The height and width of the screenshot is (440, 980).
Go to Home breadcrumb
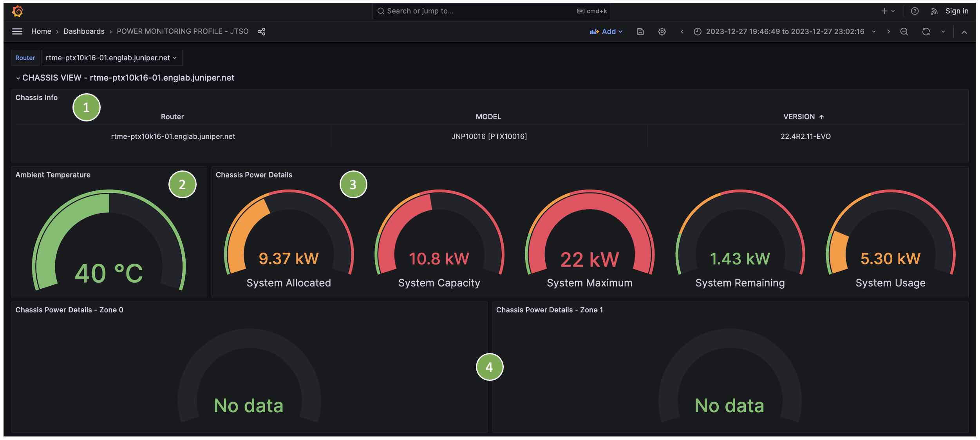click(41, 31)
